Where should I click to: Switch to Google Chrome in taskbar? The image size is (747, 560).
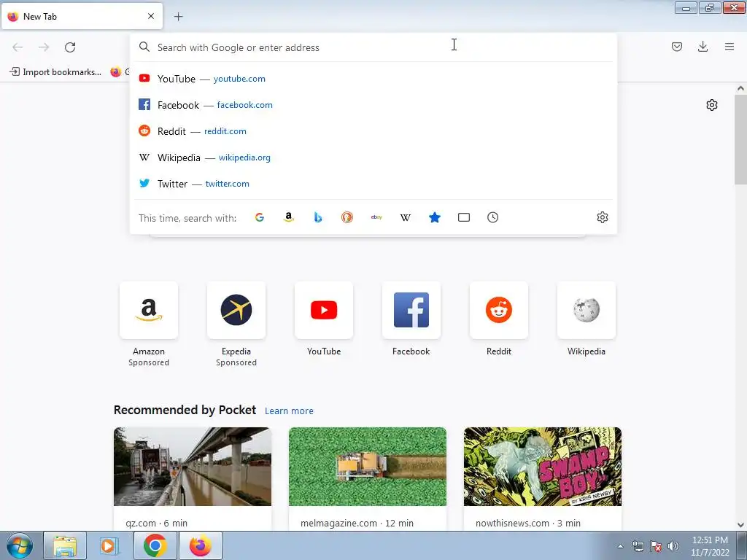point(155,545)
